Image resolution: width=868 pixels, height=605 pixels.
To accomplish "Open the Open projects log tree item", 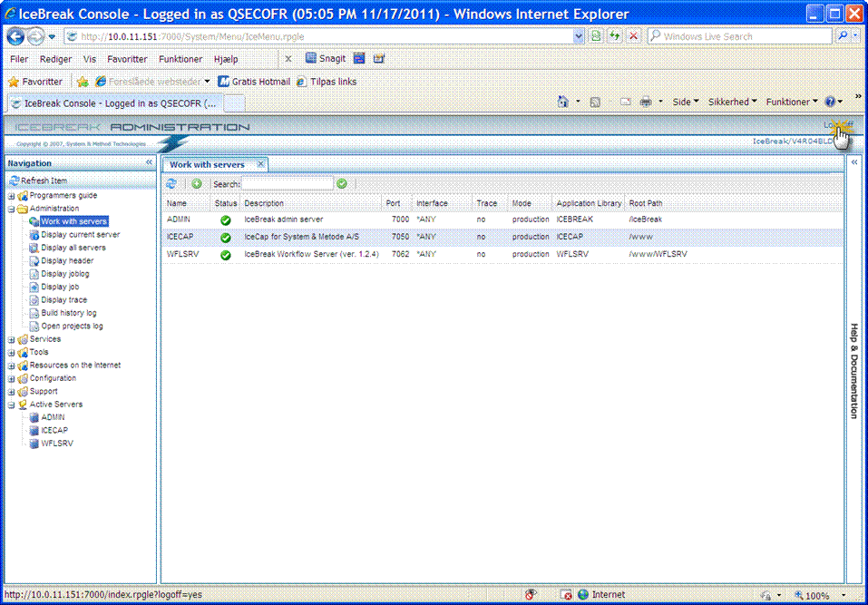I will tap(72, 326).
